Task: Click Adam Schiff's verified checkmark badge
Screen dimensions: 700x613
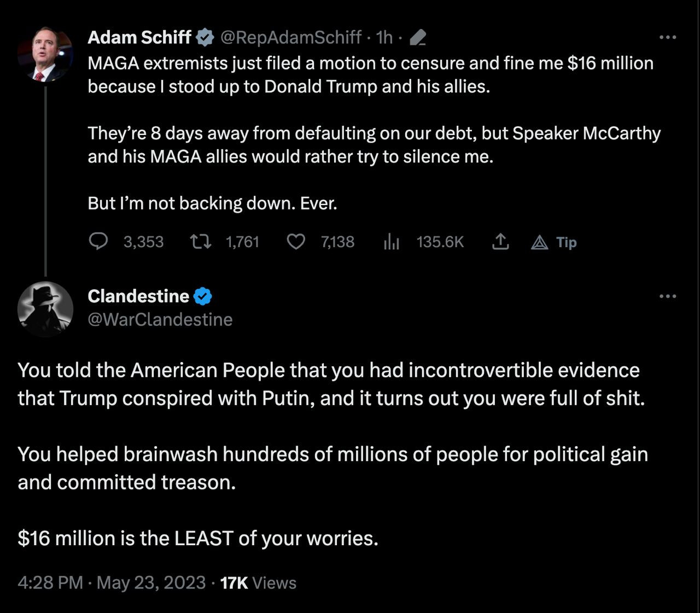Action: tap(205, 37)
